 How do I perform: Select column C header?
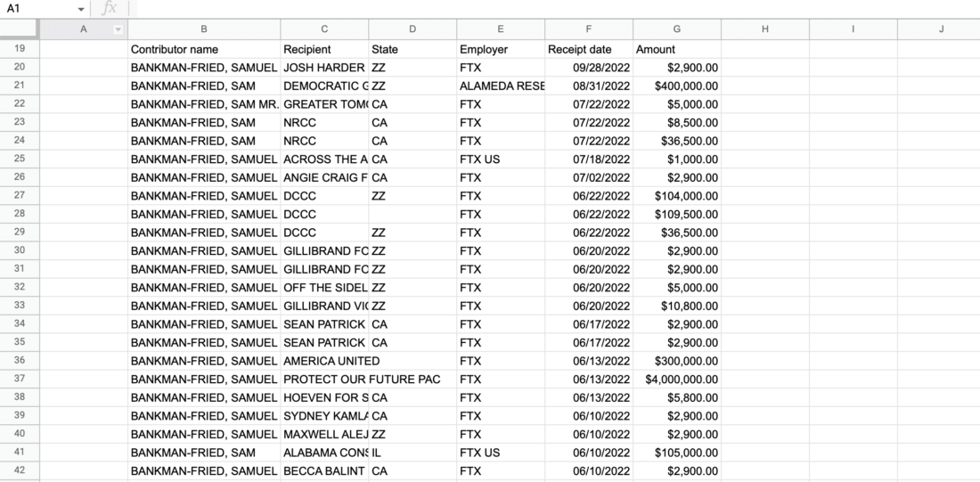tap(324, 29)
